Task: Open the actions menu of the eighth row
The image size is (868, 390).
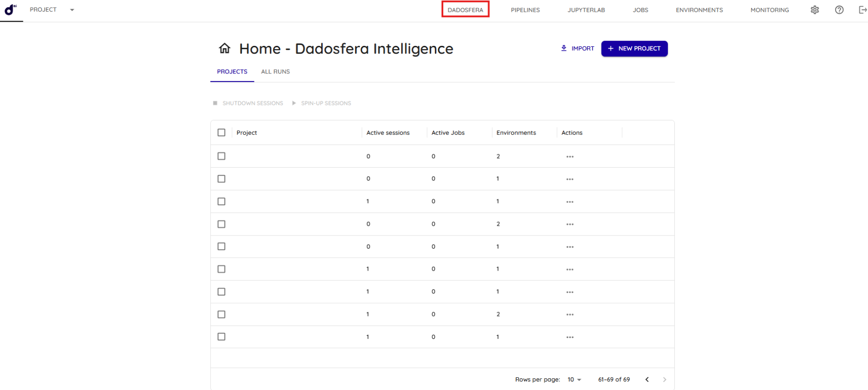Action: point(570,315)
